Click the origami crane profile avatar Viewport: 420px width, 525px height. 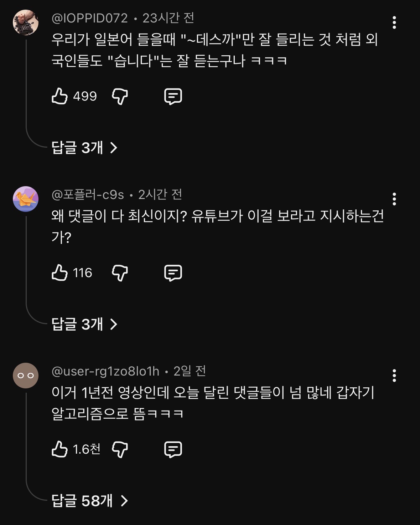(x=26, y=199)
